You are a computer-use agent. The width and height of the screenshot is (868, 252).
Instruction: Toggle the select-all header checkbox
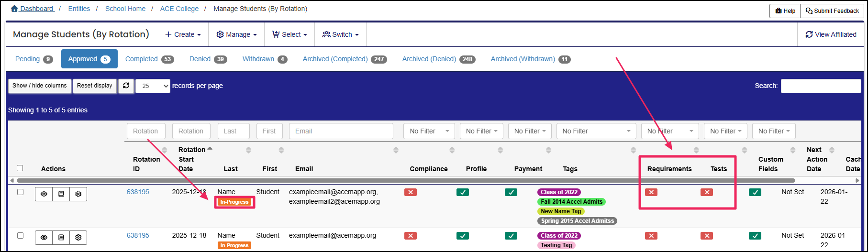[20, 168]
